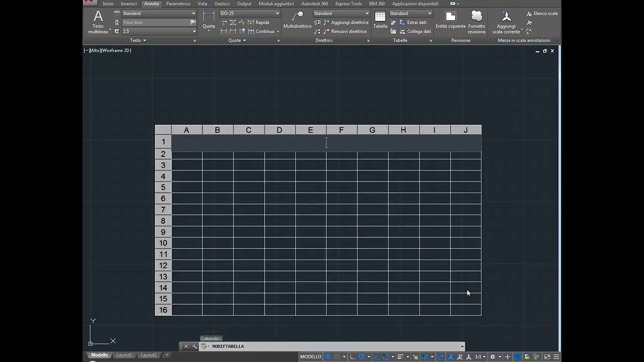The height and width of the screenshot is (362, 644).
Task: Switch to the Parametrico ribbon tab
Action: coord(178,4)
